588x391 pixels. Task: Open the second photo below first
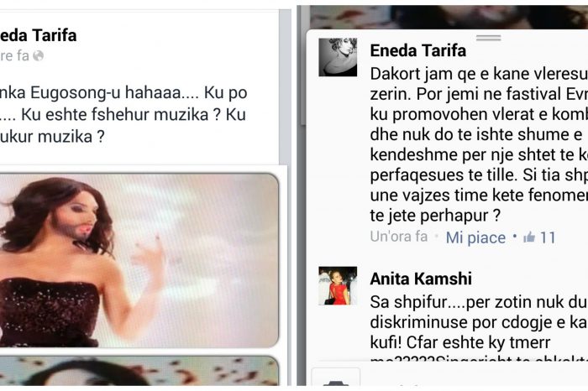click(x=139, y=371)
